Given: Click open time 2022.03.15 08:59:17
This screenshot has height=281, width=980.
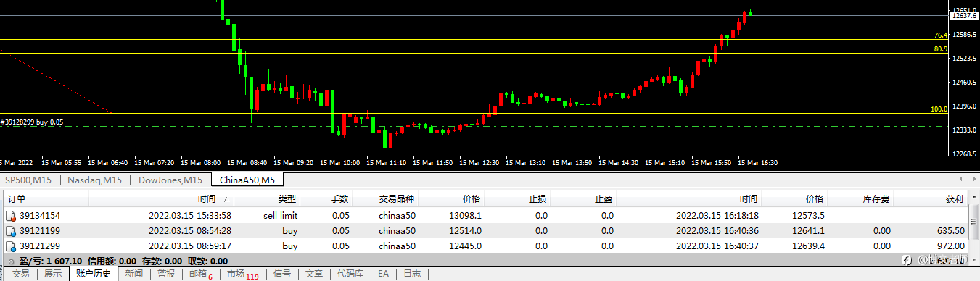Looking at the screenshot, I should click(190, 247).
